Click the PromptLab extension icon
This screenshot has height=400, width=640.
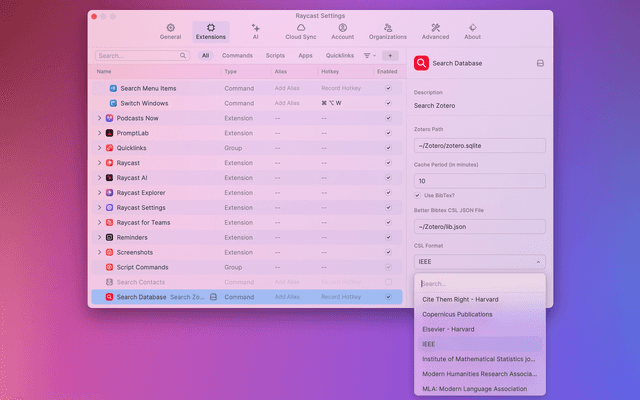pyautogui.click(x=110, y=133)
